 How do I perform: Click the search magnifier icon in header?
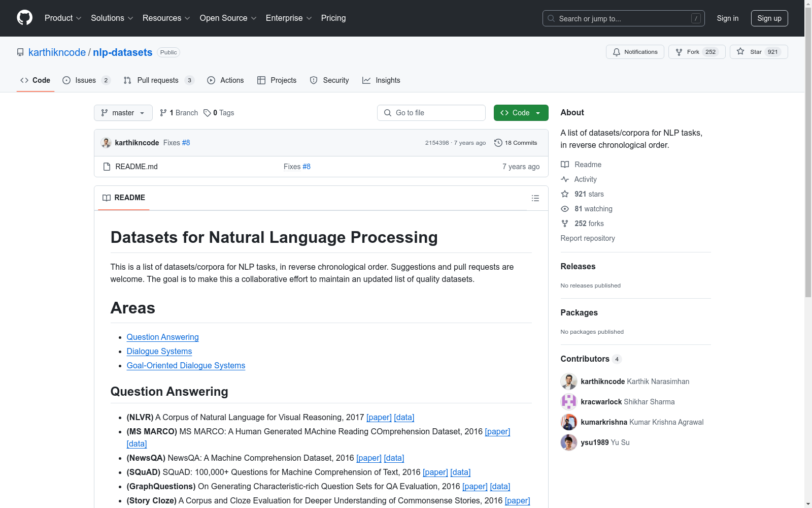551,18
